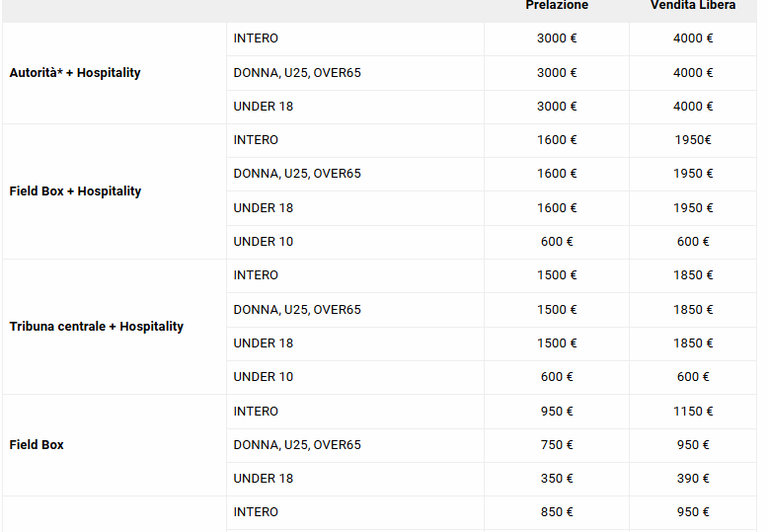Select the 3000 € Prelazione price for Autorità INTERO
This screenshot has height=532, width=768.
[557, 38]
